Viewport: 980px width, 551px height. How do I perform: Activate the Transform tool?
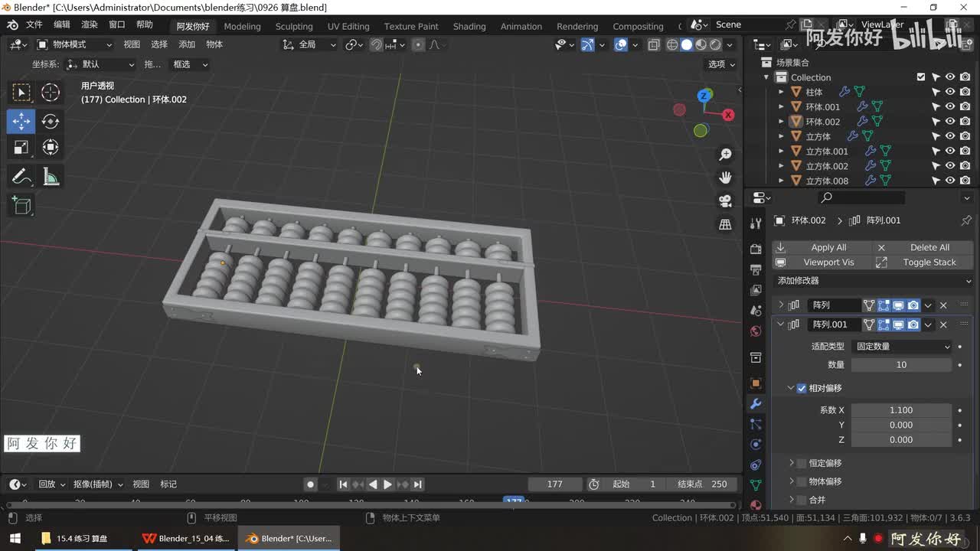(51, 147)
